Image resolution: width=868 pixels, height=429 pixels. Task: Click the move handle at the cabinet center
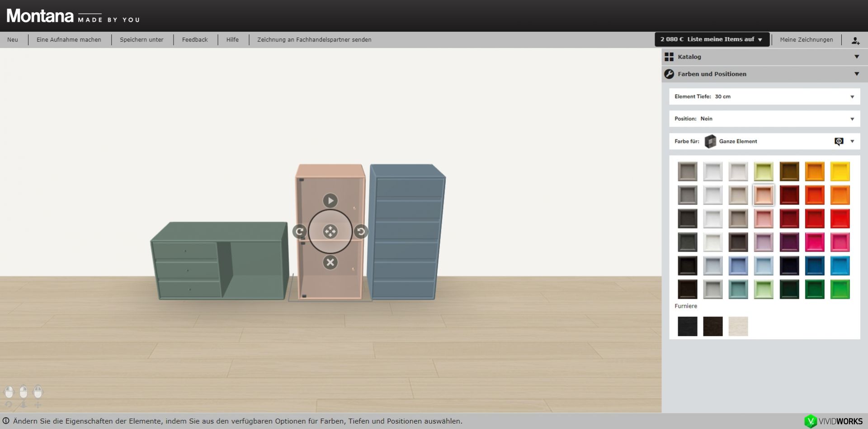coord(330,232)
